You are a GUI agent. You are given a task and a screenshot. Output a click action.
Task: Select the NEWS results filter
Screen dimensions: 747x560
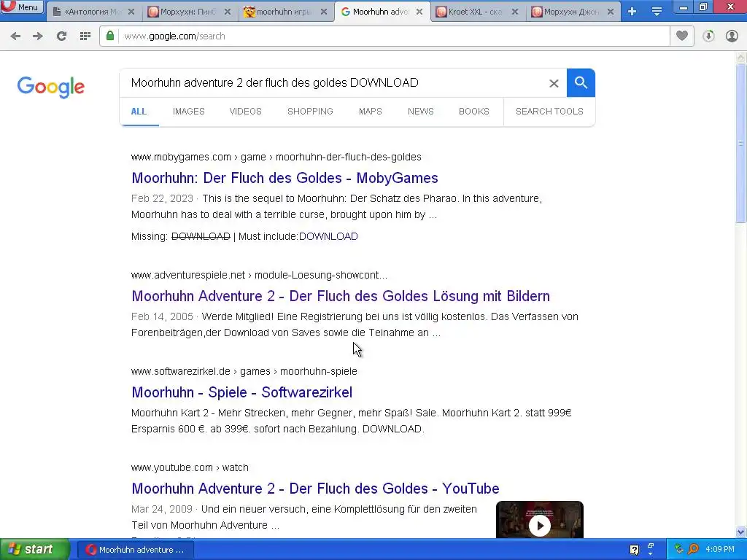coord(421,112)
